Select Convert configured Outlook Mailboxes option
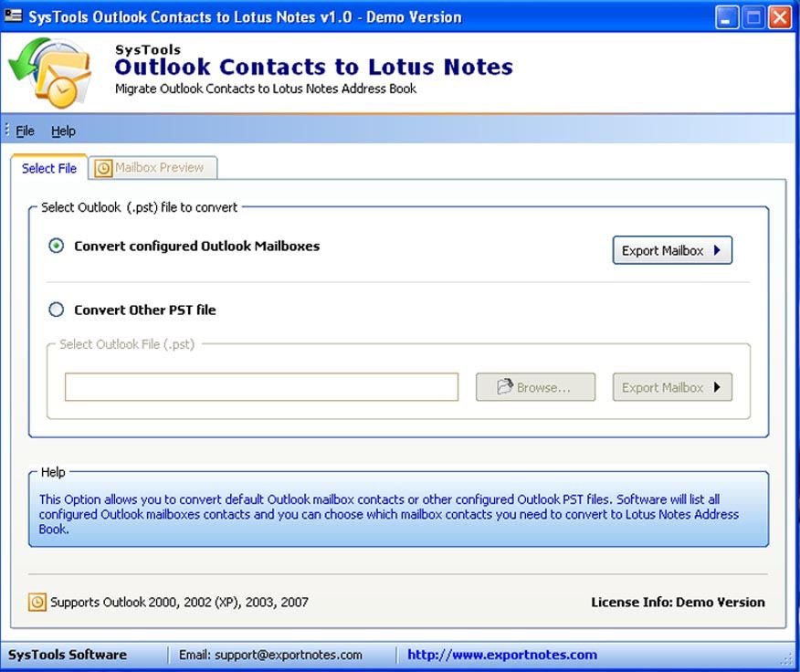 (x=57, y=246)
